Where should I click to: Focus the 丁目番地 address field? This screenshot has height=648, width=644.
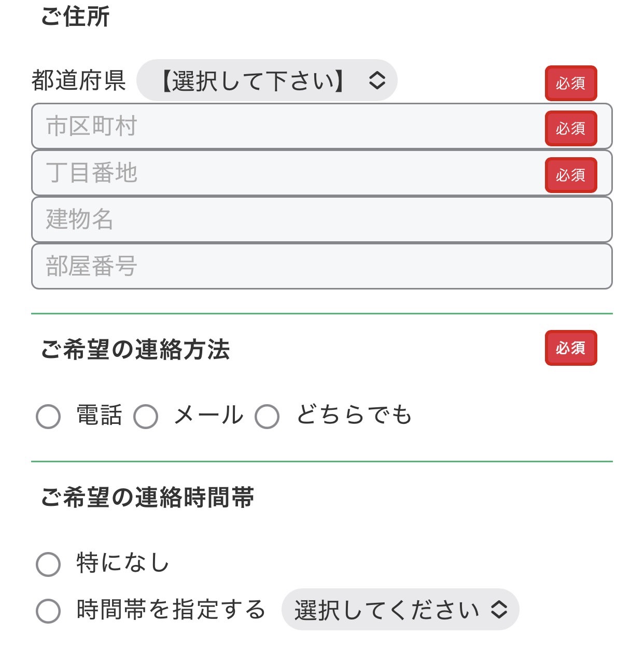(x=285, y=173)
